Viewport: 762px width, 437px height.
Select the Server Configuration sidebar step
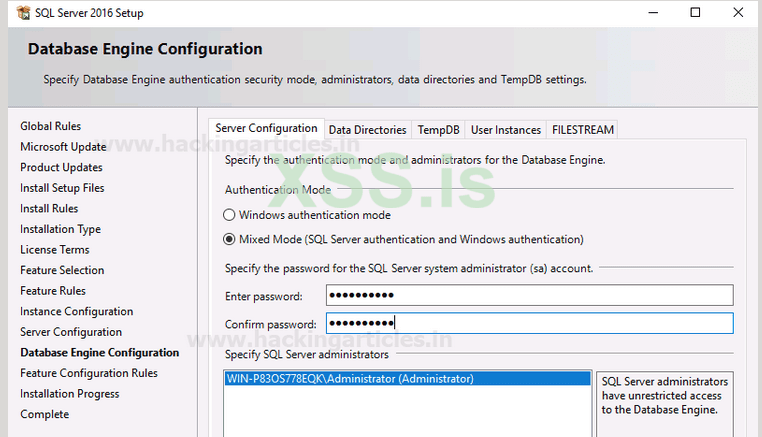click(71, 332)
